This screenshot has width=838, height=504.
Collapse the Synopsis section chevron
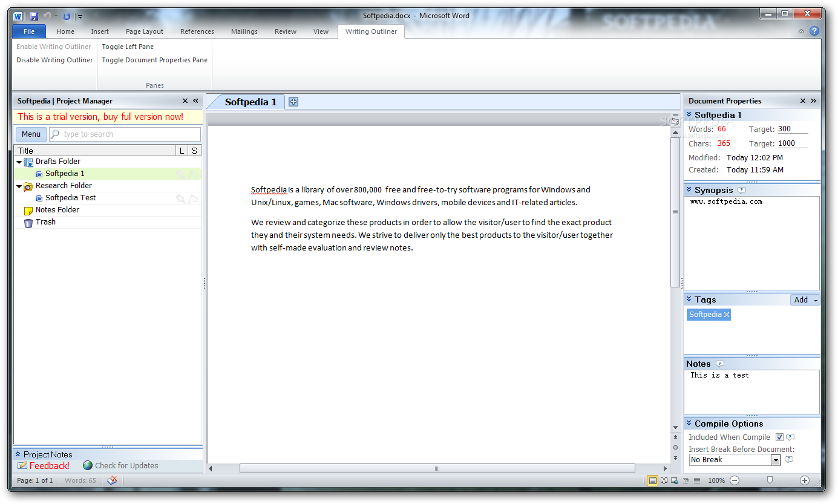coord(689,190)
